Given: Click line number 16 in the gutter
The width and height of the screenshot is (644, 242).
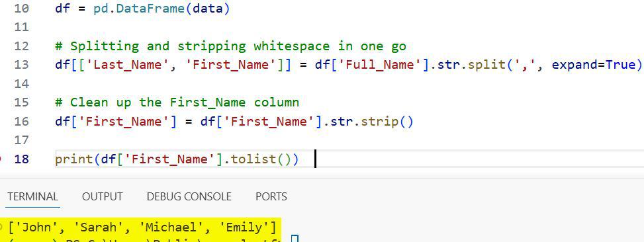Looking at the screenshot, I should point(21,122).
